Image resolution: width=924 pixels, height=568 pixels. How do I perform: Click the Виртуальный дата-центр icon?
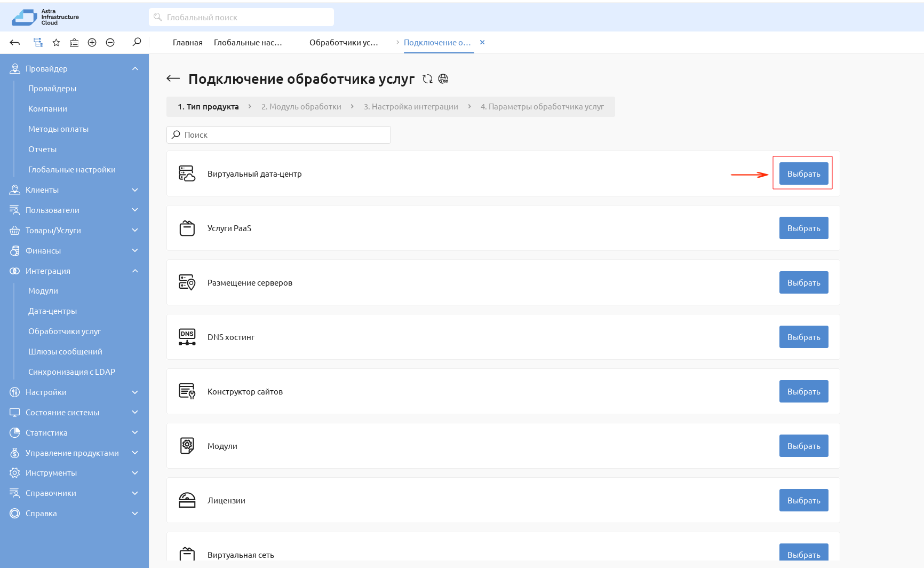click(187, 173)
